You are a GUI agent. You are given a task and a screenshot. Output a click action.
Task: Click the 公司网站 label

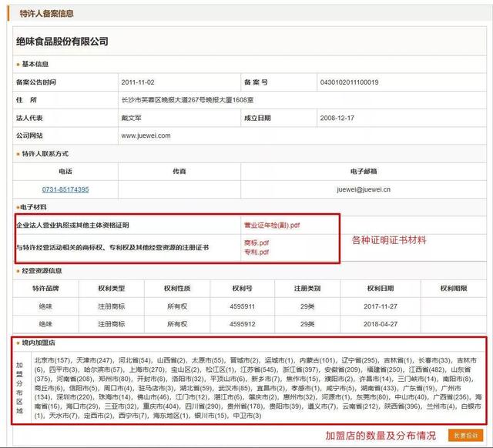tap(29, 135)
